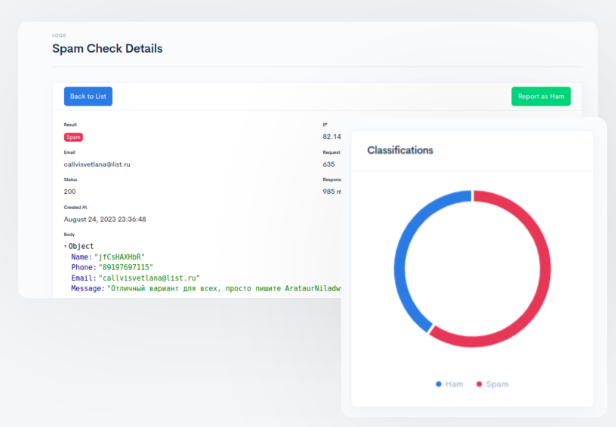Click the red Spam result badge
The height and width of the screenshot is (427, 616).
click(x=73, y=137)
